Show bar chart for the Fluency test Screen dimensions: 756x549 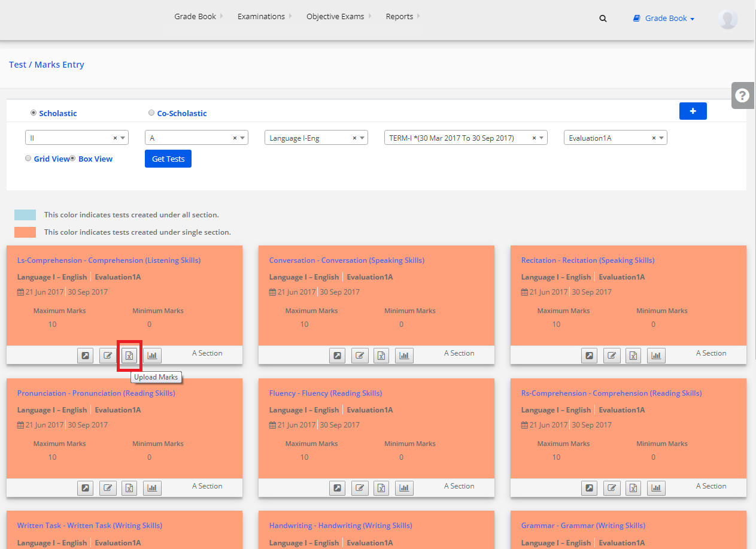404,488
